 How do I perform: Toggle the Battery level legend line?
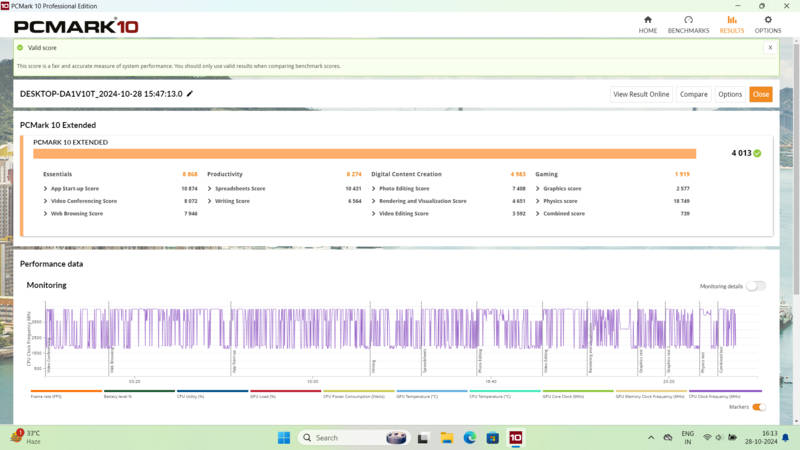[139, 393]
